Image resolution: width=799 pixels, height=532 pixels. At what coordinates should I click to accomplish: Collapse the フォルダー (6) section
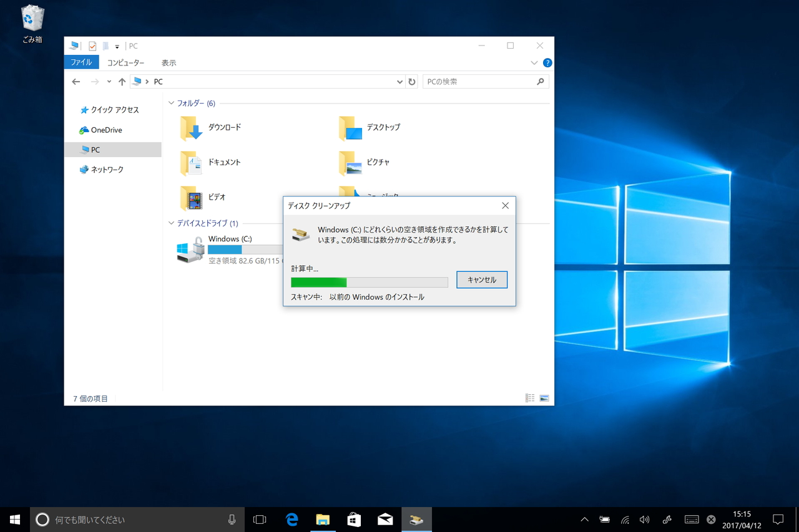[x=170, y=103]
